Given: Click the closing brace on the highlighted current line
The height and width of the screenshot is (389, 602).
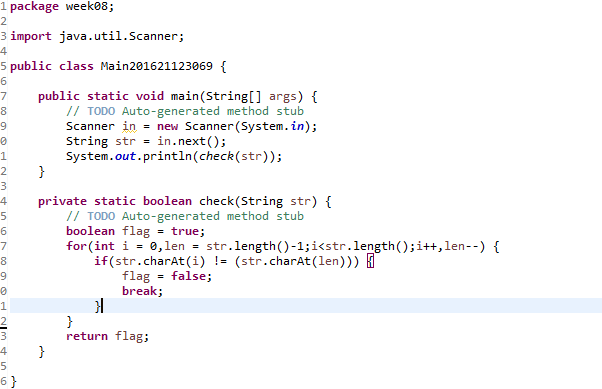Looking at the screenshot, I should click(98, 306).
